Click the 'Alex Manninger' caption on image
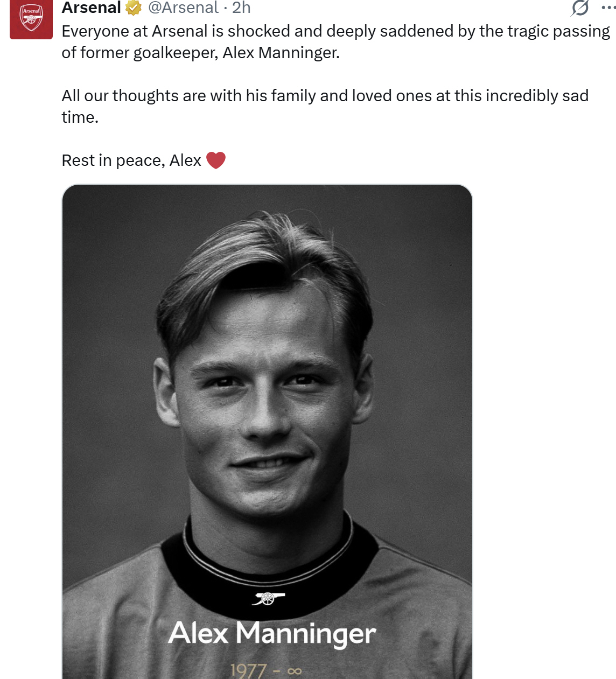 pos(272,633)
